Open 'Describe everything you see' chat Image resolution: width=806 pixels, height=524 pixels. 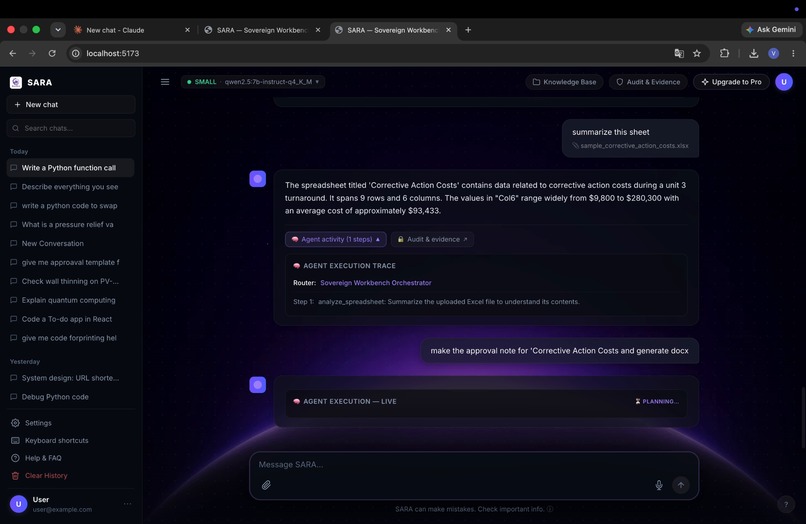[x=70, y=187]
